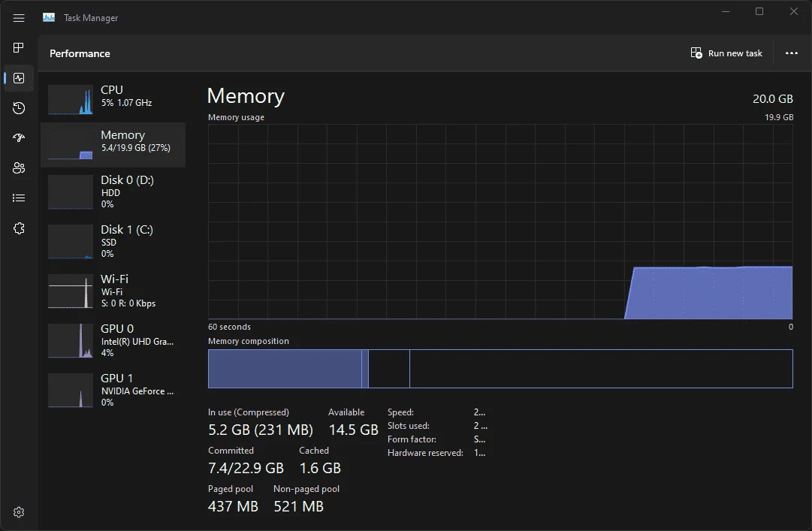This screenshot has height=531, width=812.
Task: Click the standby segment of memory composition bar
Action: (389, 369)
